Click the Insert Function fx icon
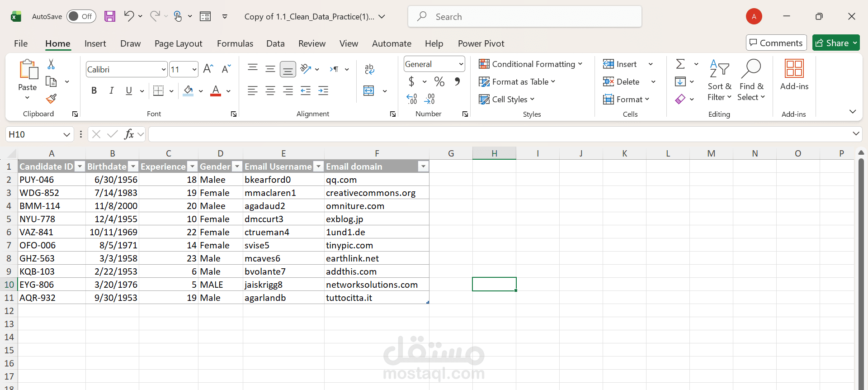 tap(129, 134)
